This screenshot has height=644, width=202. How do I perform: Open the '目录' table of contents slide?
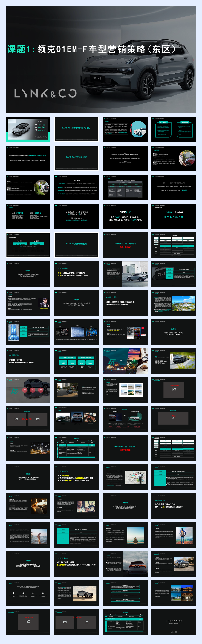[28, 129]
